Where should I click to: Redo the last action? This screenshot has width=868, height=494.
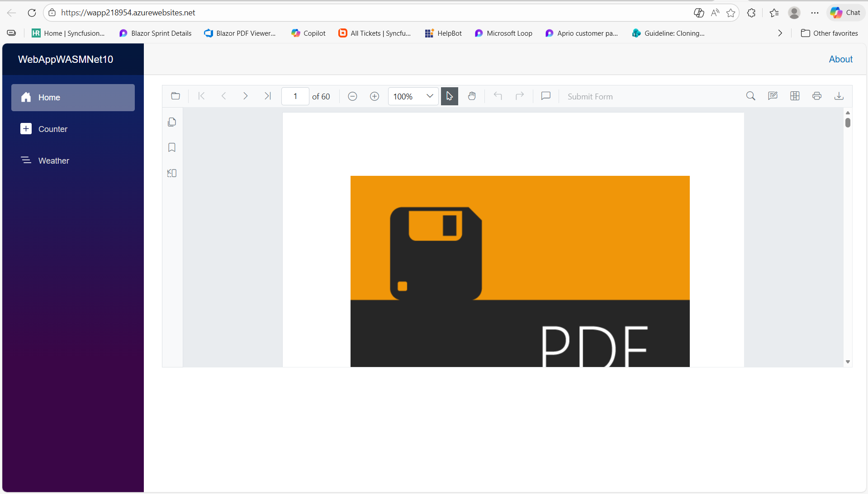[x=520, y=96]
